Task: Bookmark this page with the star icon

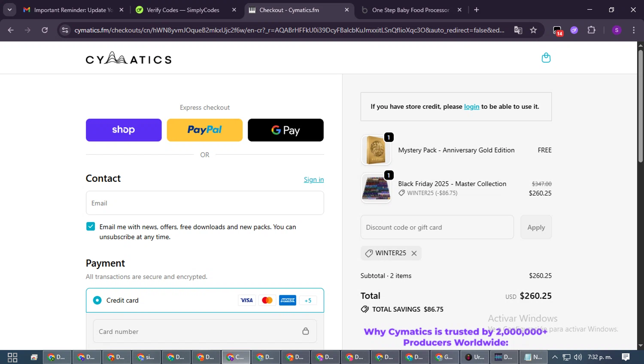Action: 533,30
